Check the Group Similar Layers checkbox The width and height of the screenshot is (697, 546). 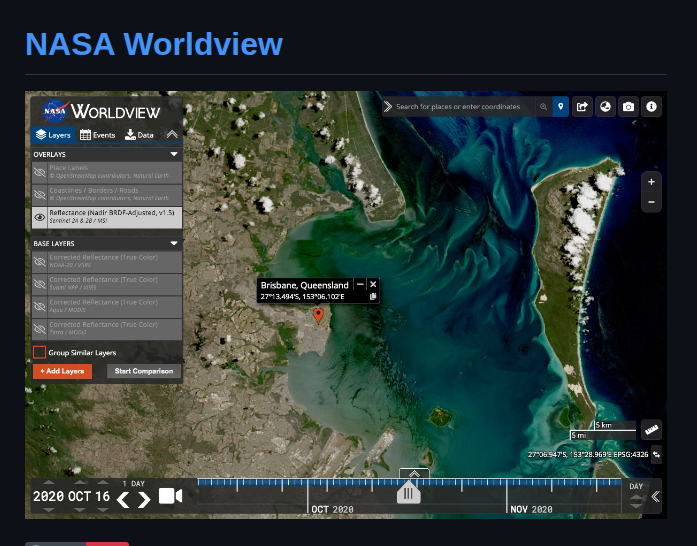(x=39, y=352)
